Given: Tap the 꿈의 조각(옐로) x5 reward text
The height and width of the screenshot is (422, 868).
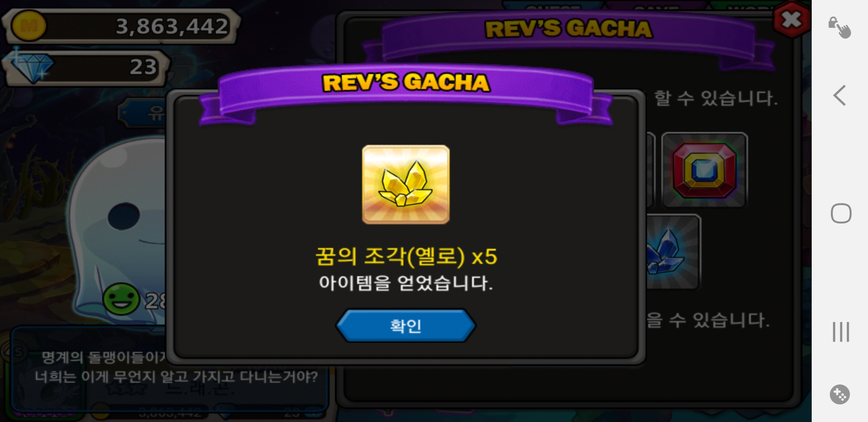Looking at the screenshot, I should coord(406,257).
